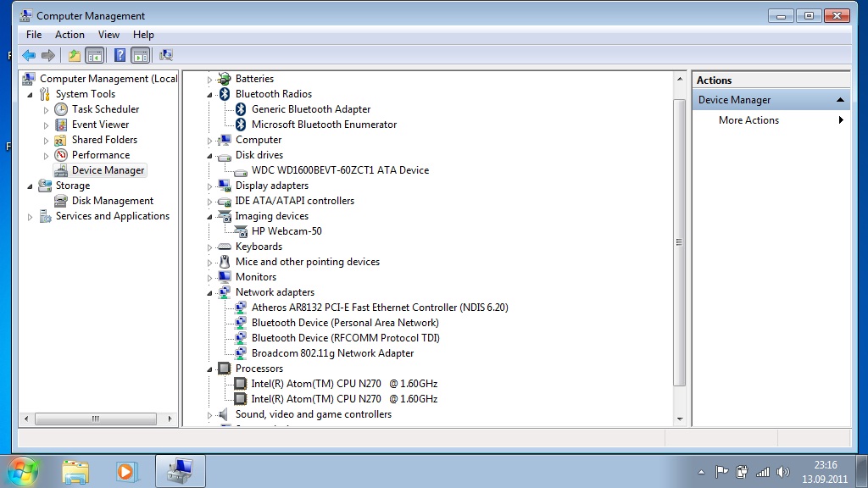Click the Computer category in device list
The height and width of the screenshot is (488, 868).
(259, 140)
